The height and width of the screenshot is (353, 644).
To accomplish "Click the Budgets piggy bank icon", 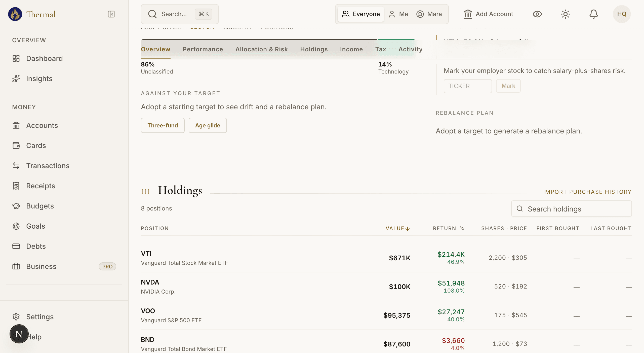I will pyautogui.click(x=16, y=206).
